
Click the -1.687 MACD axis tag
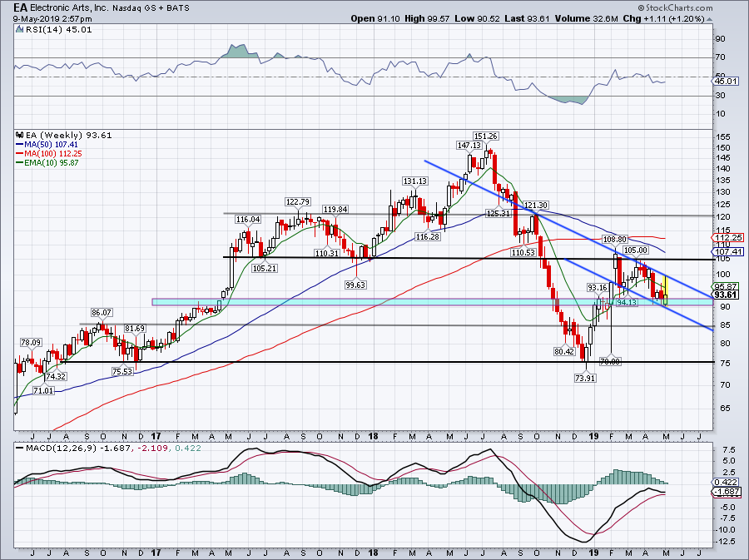click(x=727, y=492)
